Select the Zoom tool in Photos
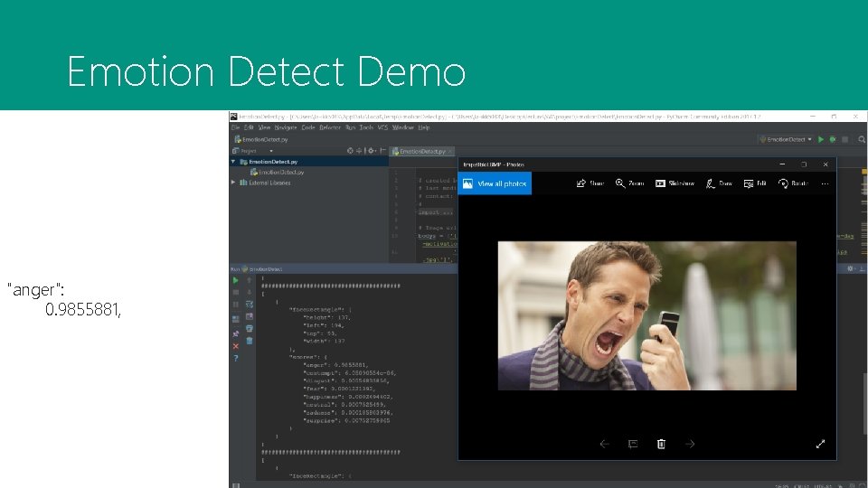The width and height of the screenshot is (868, 488). tap(629, 183)
